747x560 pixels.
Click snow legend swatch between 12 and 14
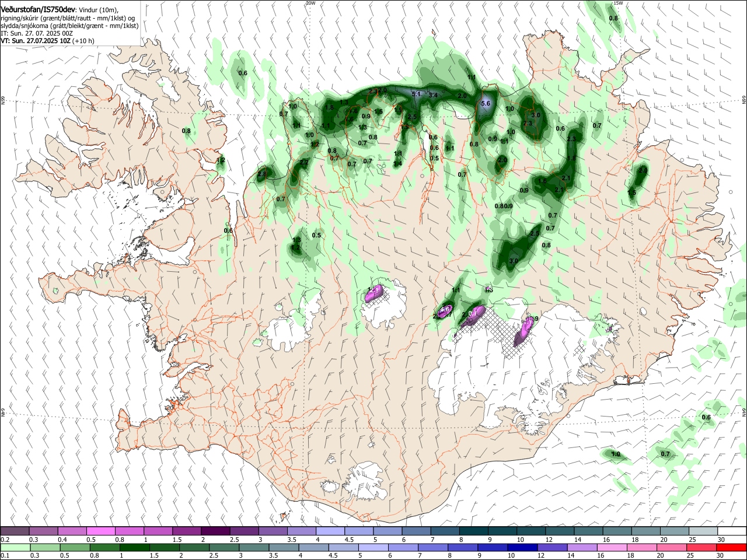click(x=560, y=531)
